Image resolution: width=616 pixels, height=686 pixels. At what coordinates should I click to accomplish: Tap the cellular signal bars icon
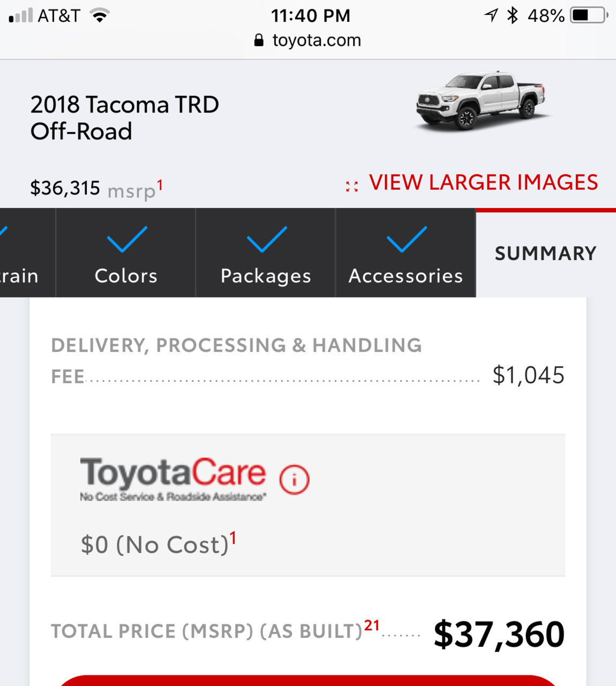[x=21, y=16]
